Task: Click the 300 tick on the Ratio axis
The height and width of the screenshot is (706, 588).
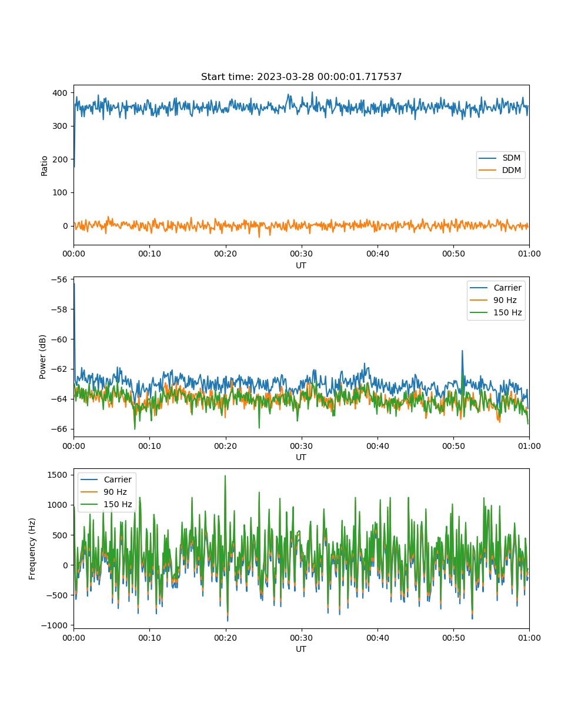Action: coord(62,126)
